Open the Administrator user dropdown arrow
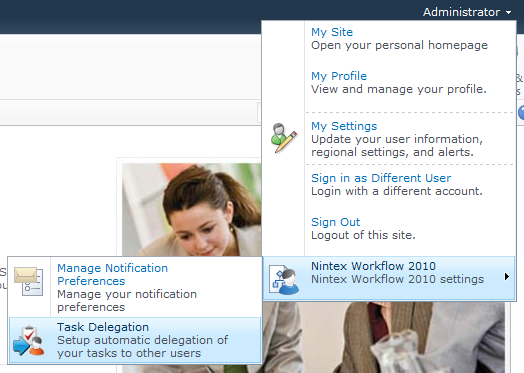The image size is (524, 373). click(508, 13)
